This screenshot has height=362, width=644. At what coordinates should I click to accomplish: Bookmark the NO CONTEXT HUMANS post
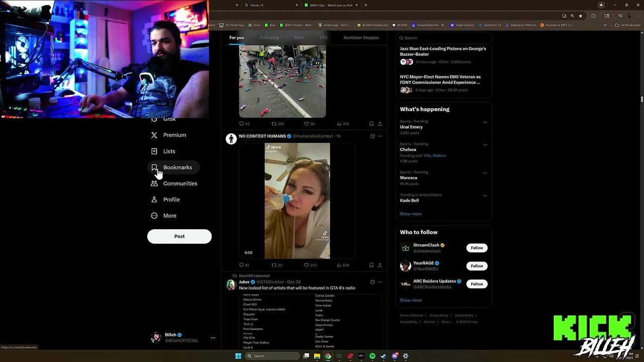point(371,265)
